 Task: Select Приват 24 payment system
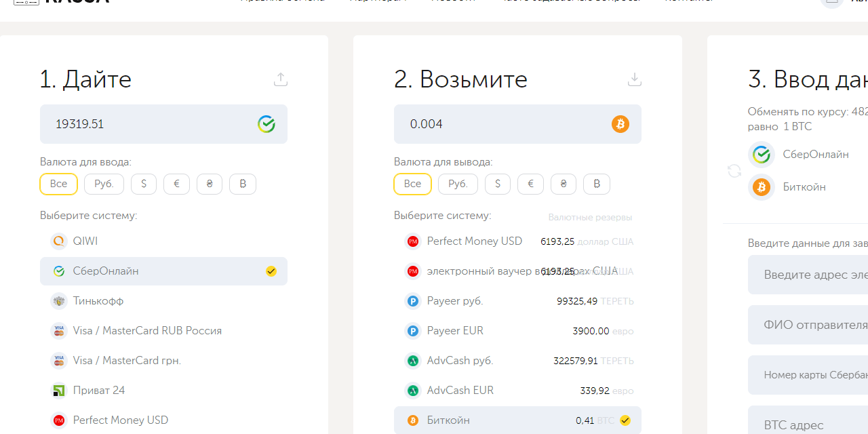tap(99, 391)
